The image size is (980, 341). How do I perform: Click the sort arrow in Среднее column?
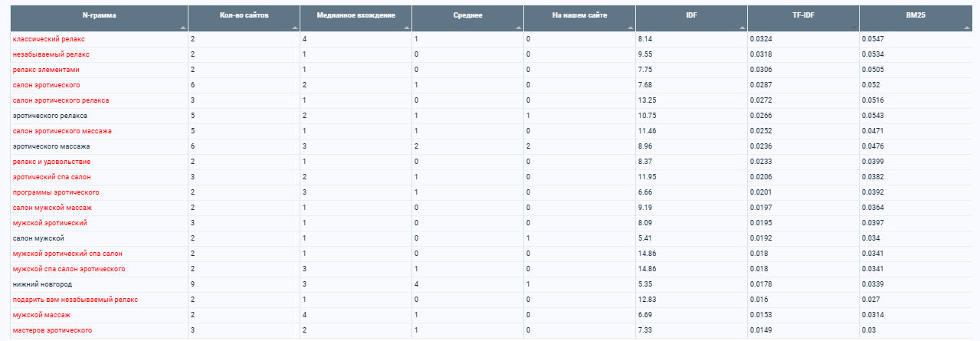[519, 27]
